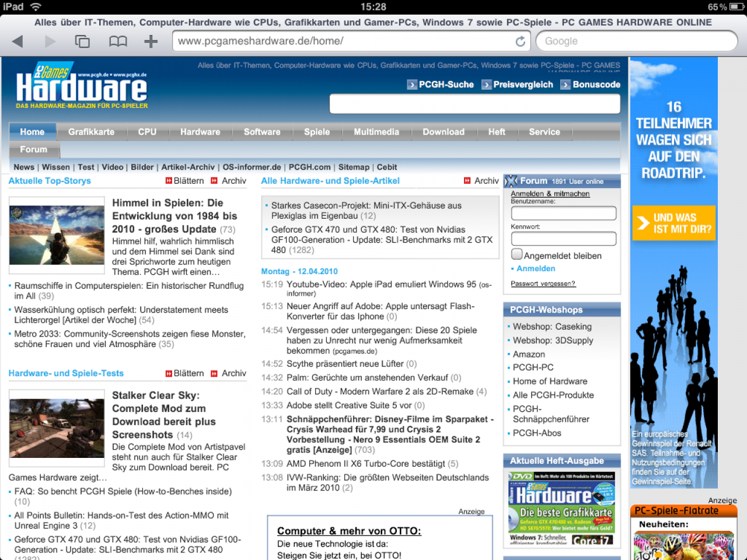Click the Benutzername input field
The width and height of the screenshot is (747, 560).
pyautogui.click(x=564, y=213)
